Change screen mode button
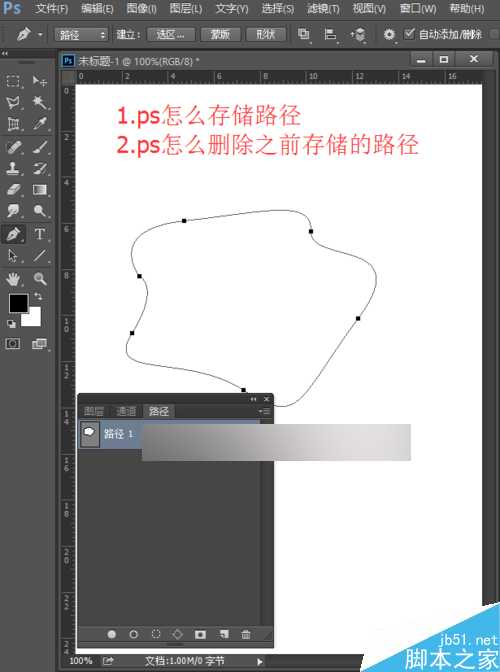Screen dimensions: 500x672 tap(39, 344)
